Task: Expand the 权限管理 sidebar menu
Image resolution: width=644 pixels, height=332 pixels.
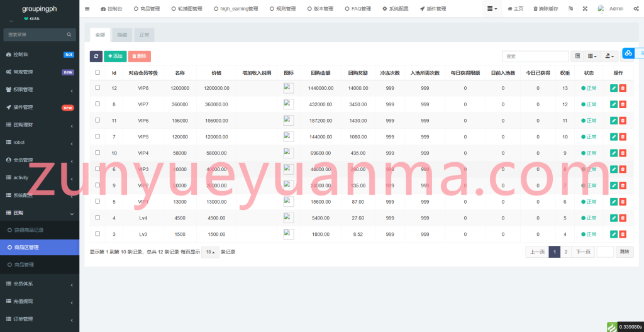Action: (x=40, y=89)
